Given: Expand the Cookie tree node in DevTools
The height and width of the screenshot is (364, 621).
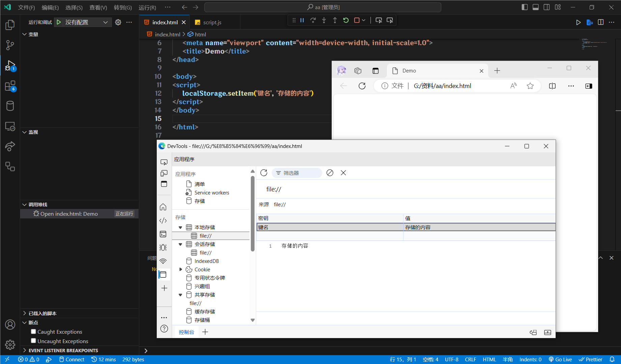Looking at the screenshot, I should (x=180, y=270).
